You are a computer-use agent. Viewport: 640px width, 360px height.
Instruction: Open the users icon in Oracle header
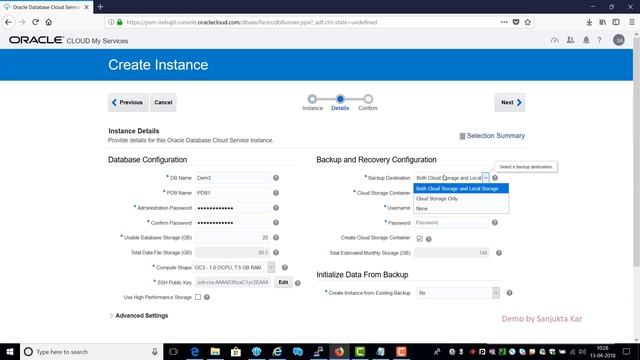coord(570,40)
